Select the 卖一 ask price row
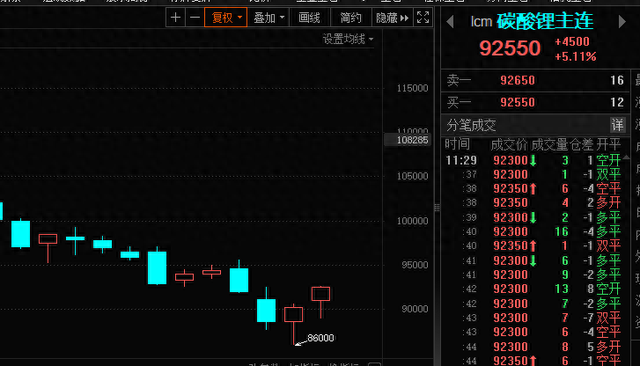 point(535,80)
